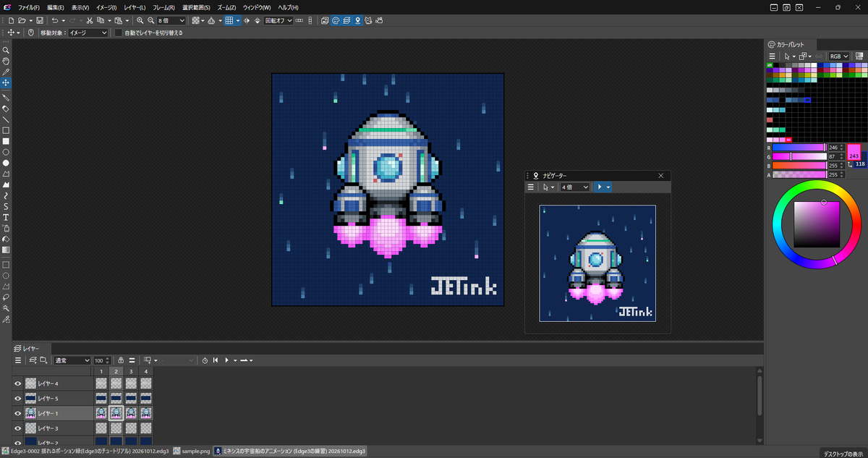Viewport: 868px width, 458px height.
Task: Toggle the navigator panel pin button
Action: [x=357, y=20]
